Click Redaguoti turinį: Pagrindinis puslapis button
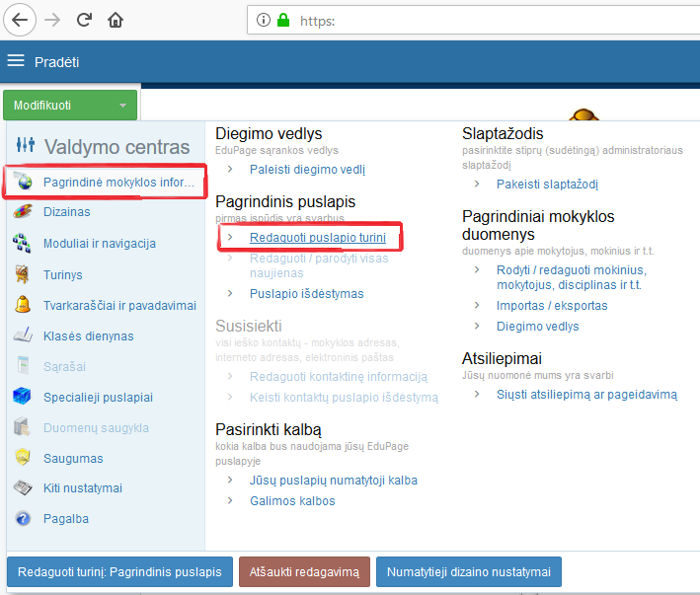700x595 pixels. click(x=119, y=571)
